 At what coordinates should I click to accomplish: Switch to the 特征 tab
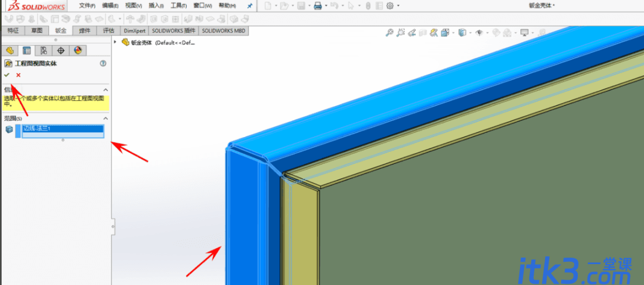pos(14,31)
